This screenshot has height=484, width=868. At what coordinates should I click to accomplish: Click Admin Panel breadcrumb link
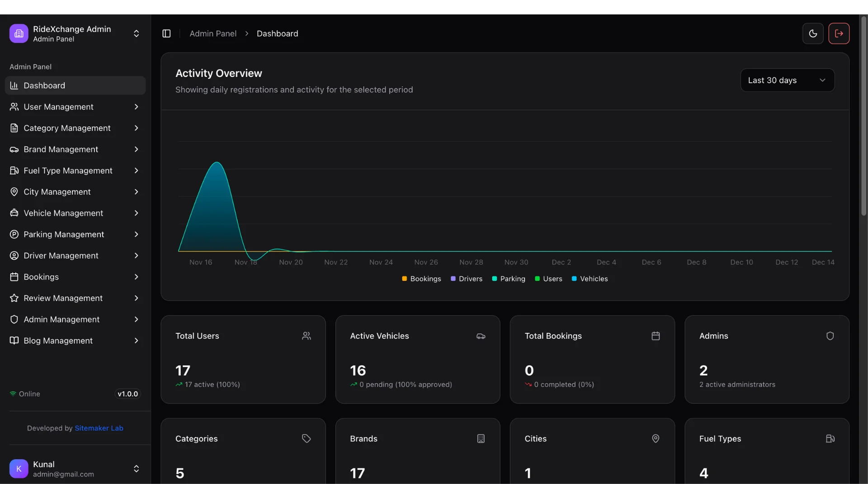click(x=213, y=33)
